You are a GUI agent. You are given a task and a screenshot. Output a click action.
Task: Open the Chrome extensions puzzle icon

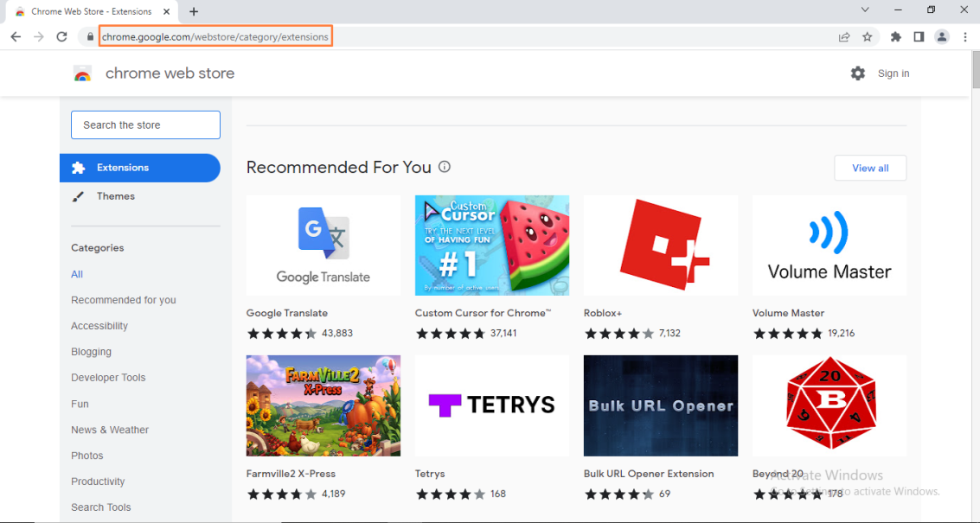click(896, 37)
